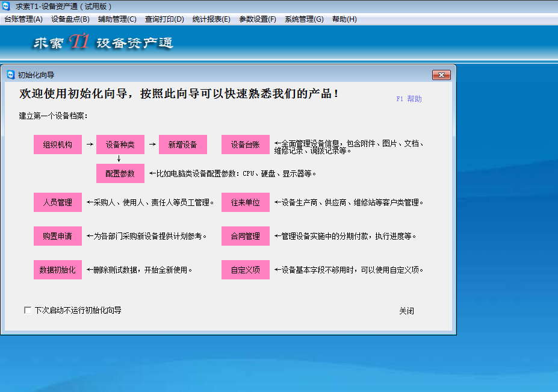558x392 pixels.
Task: Click the 初始化向导 title bar icon
Action: [11, 75]
